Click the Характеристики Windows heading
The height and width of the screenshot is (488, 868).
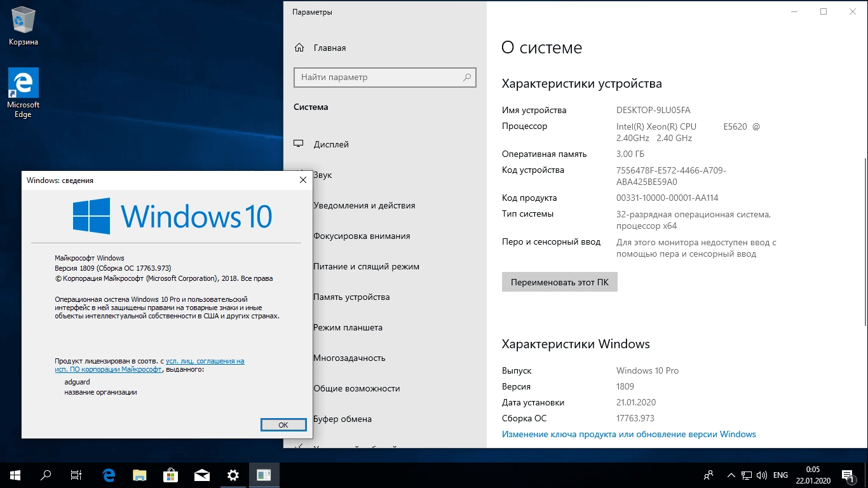576,344
